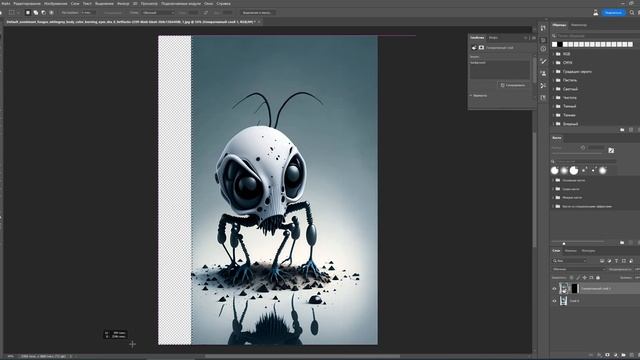Pick the first white color swatch
Image resolution: width=640 pixels, height=360 pixels.
554,44
